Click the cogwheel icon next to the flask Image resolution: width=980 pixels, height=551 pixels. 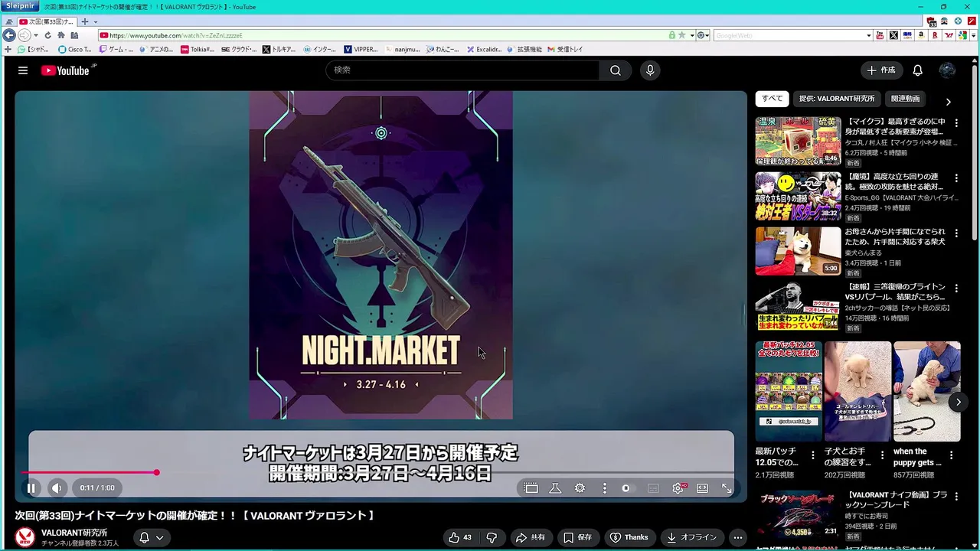click(x=580, y=487)
